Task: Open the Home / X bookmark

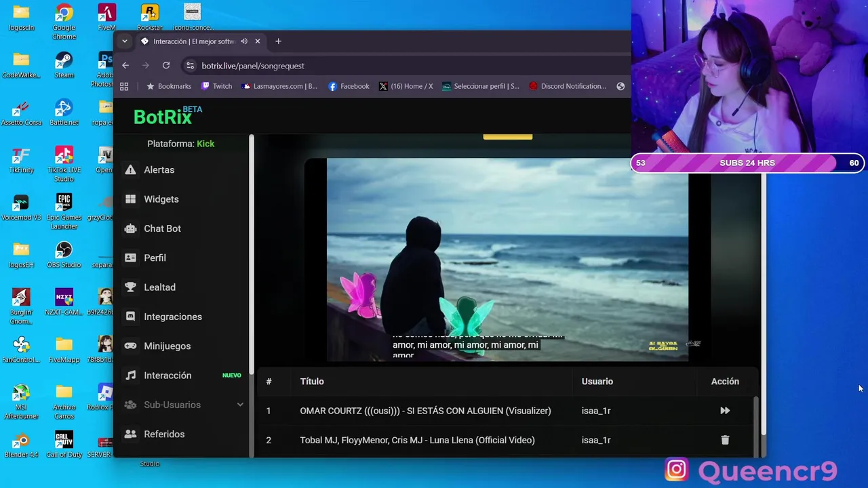Action: tap(406, 86)
